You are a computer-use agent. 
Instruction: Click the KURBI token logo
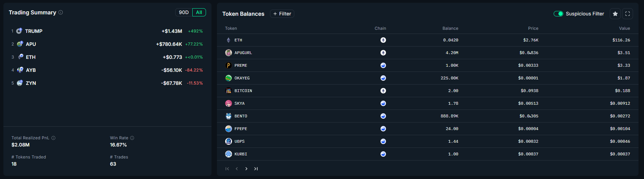click(229, 154)
